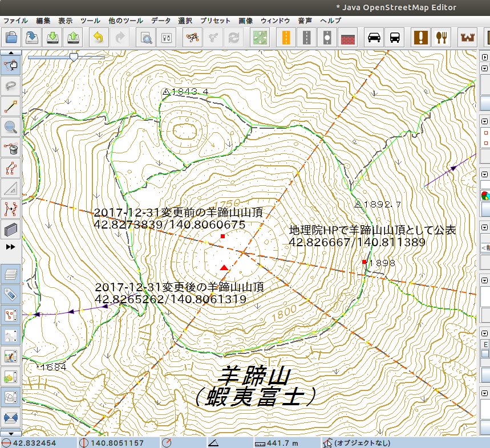Click the split way scissors icon

pos(192,38)
